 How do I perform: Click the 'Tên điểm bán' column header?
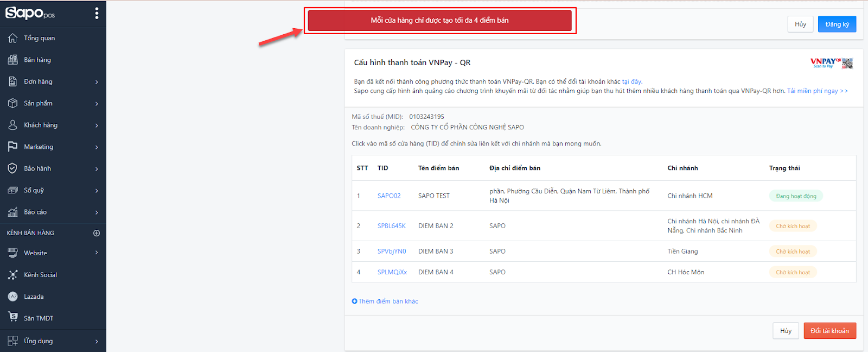pyautogui.click(x=438, y=168)
